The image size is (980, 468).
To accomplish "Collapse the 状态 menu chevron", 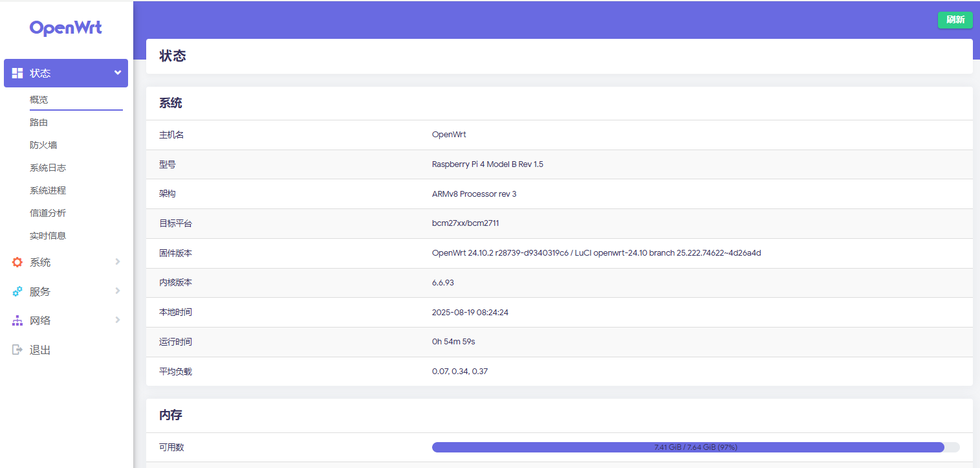I will point(118,72).
